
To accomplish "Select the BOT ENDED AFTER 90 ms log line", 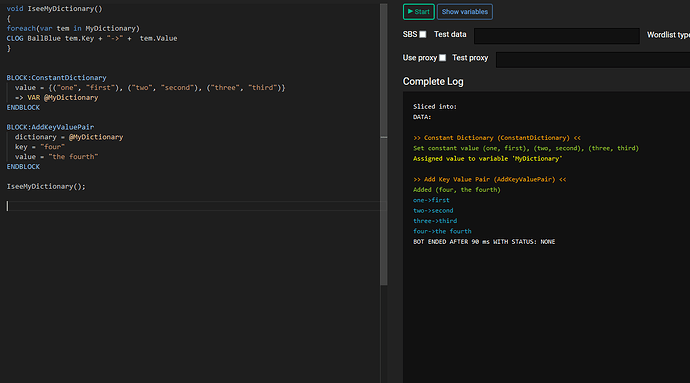I will [x=484, y=242].
